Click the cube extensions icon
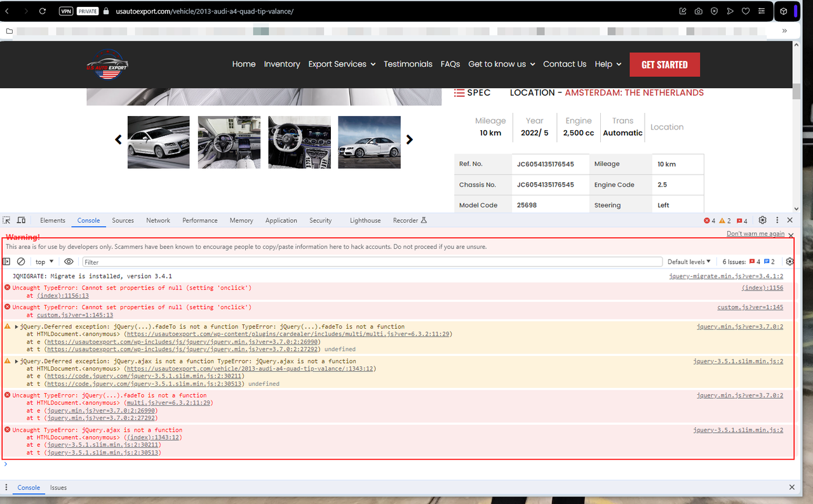 coord(784,11)
